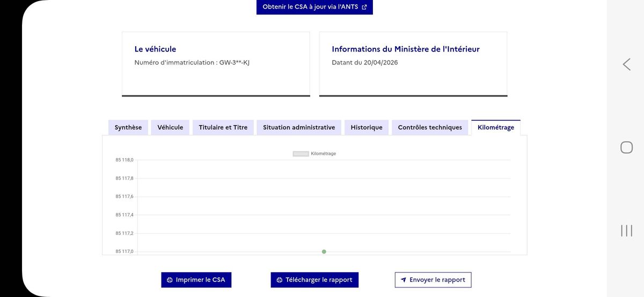Viewport: 644px width, 297px height.
Task: Open Android recent apps icon
Action: point(626,231)
